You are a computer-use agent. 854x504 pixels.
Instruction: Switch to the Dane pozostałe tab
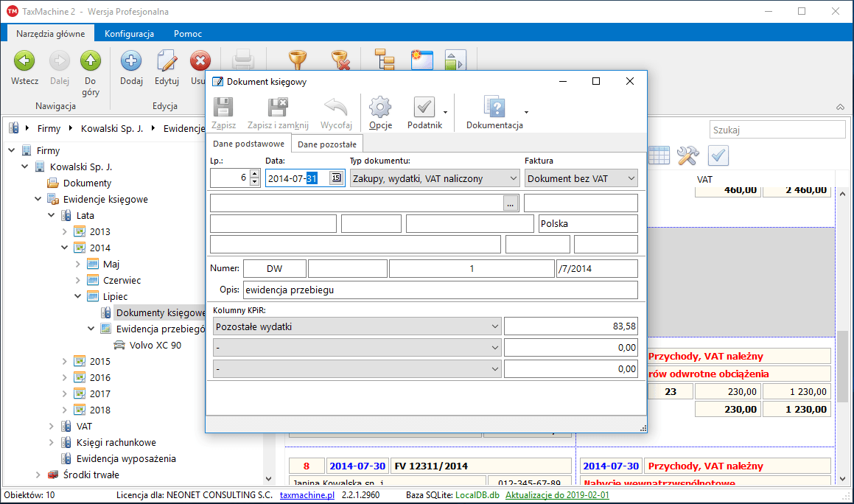(327, 144)
